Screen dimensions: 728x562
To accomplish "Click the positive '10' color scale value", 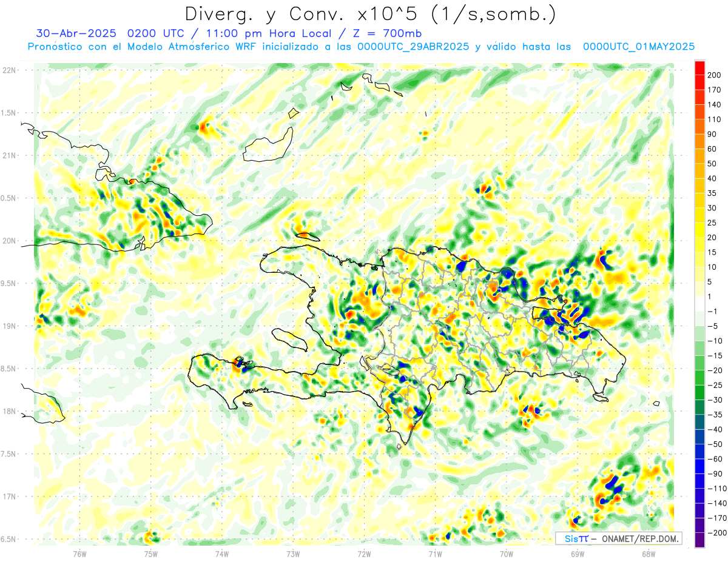I will pos(713,267).
